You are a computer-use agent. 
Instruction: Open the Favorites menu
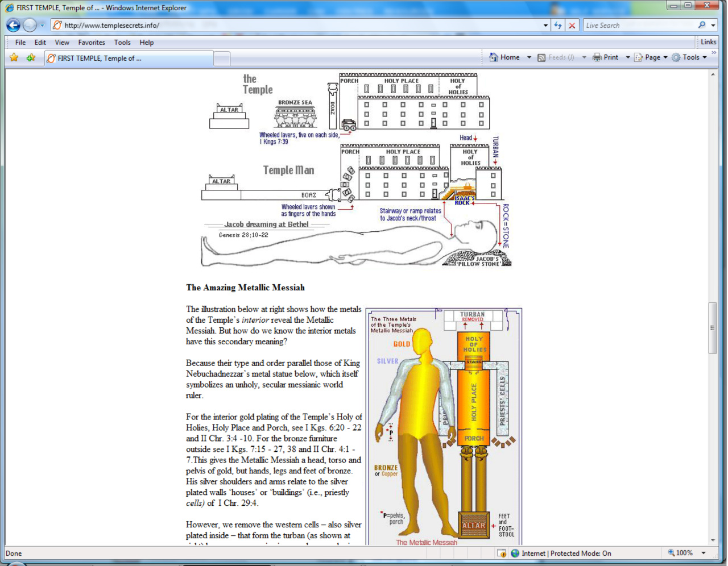(x=92, y=42)
